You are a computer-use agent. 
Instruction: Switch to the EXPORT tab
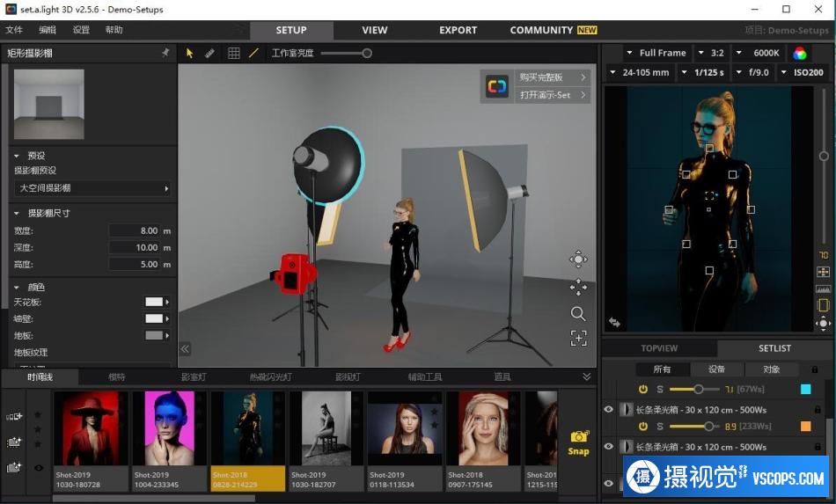tap(458, 31)
